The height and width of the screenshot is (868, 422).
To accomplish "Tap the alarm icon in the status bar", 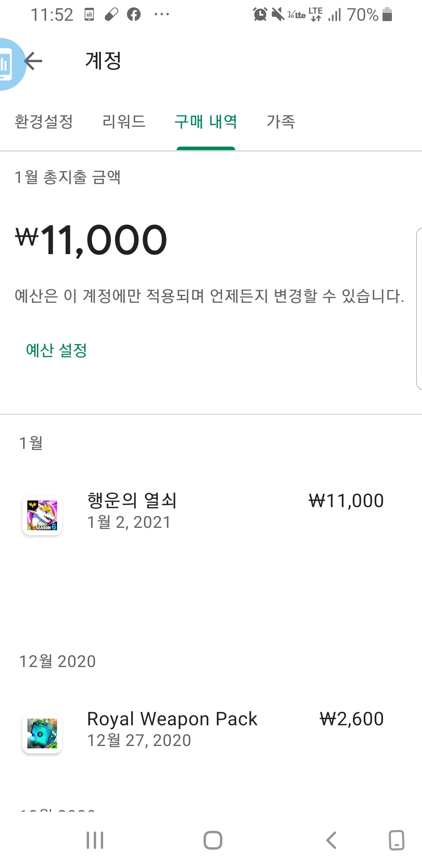I will [260, 15].
